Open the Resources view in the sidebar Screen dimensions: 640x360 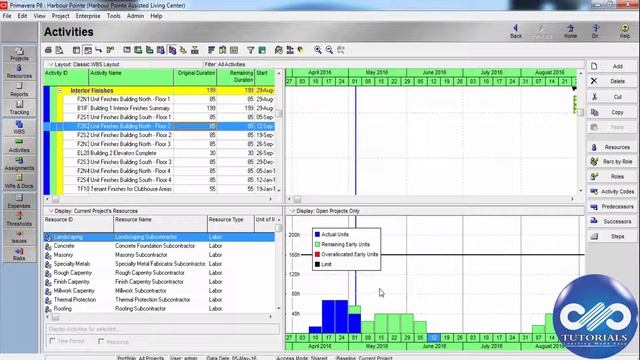click(19, 71)
